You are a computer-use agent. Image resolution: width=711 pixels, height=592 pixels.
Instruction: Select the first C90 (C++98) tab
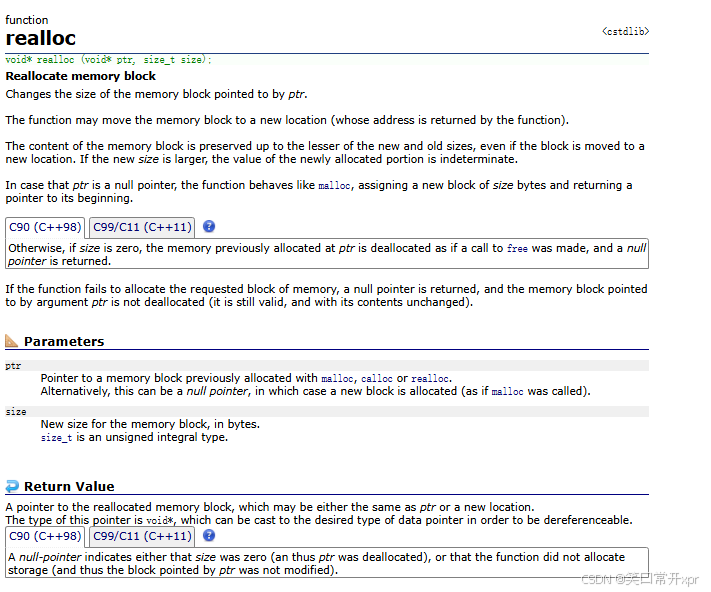[45, 227]
